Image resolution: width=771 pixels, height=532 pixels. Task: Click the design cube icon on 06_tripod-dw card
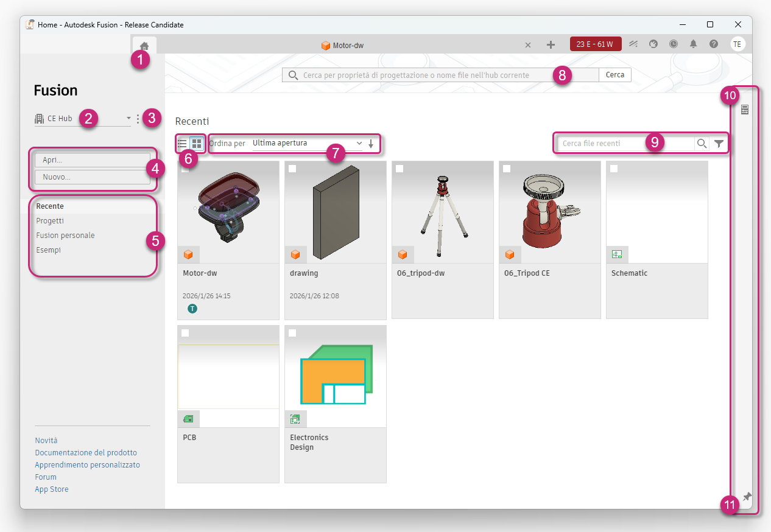click(403, 254)
